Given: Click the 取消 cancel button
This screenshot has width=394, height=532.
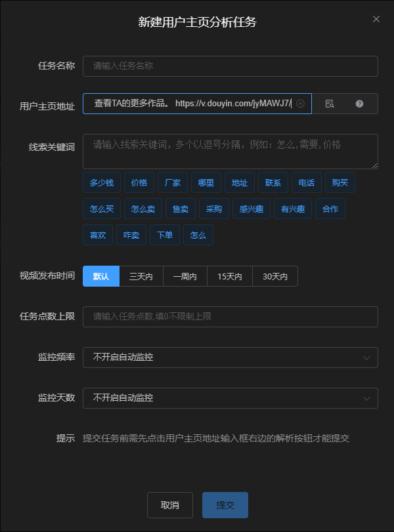Looking at the screenshot, I should [170, 505].
